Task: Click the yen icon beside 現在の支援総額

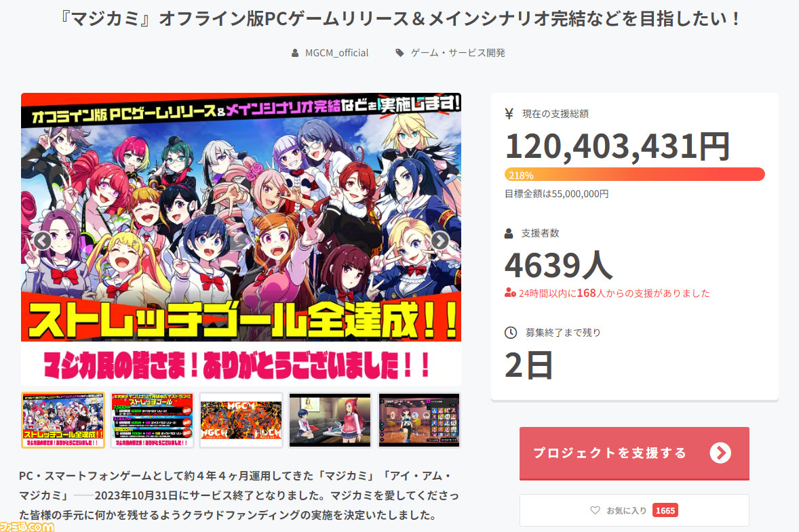Action: (509, 114)
